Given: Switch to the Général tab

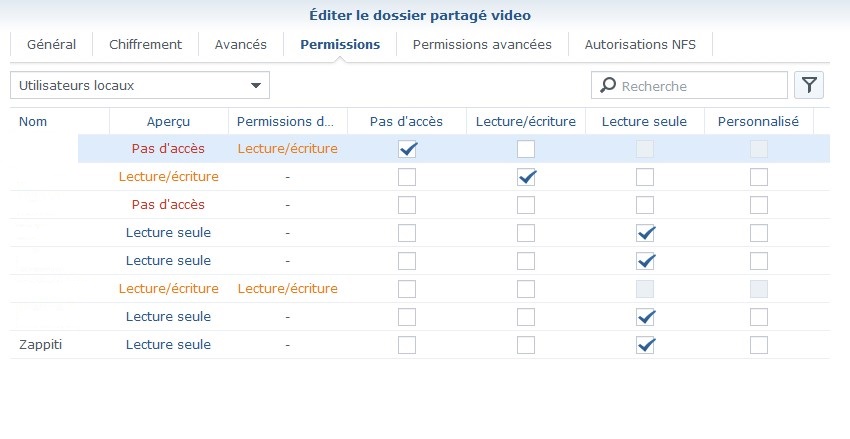Looking at the screenshot, I should tap(51, 45).
